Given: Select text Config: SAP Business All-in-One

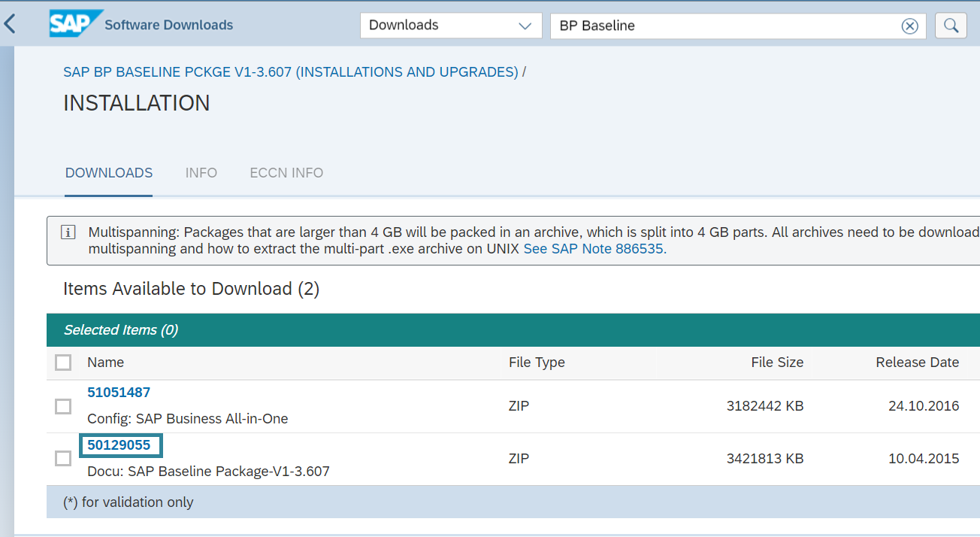Looking at the screenshot, I should (x=188, y=419).
